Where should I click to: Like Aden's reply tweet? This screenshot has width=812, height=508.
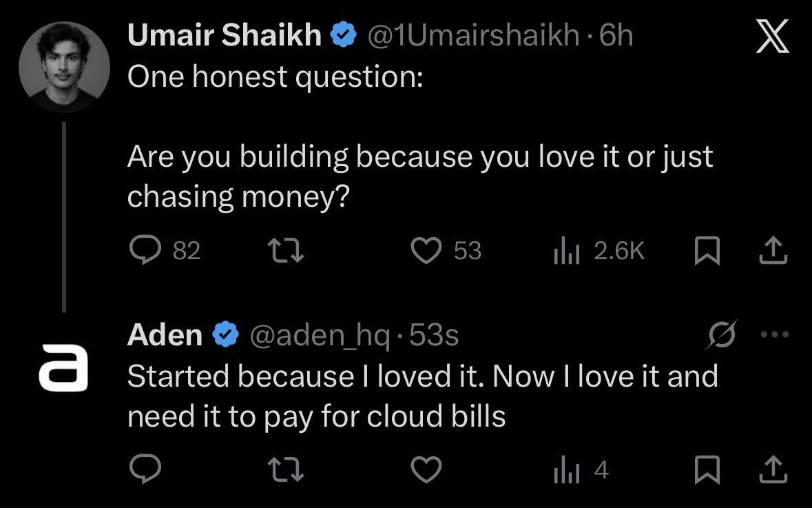tap(426, 470)
